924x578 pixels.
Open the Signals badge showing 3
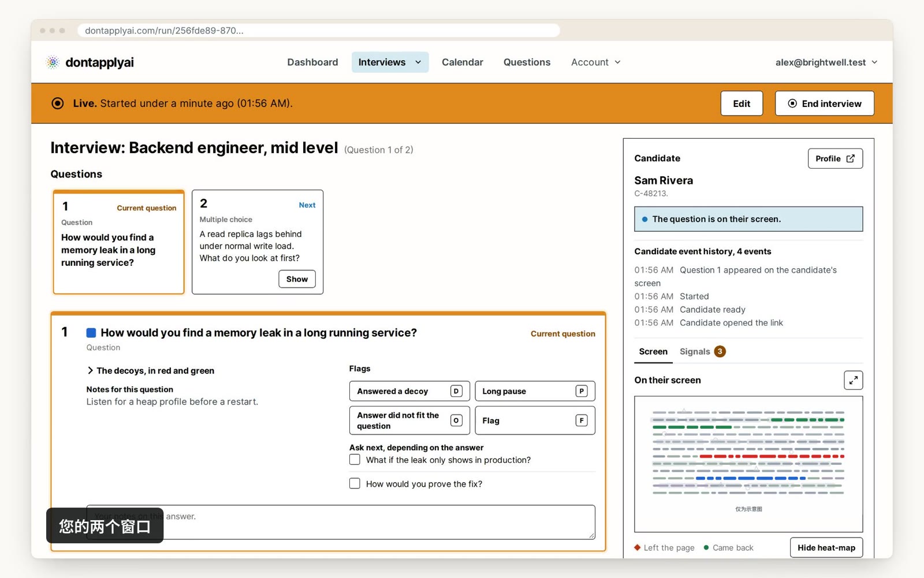coord(720,351)
